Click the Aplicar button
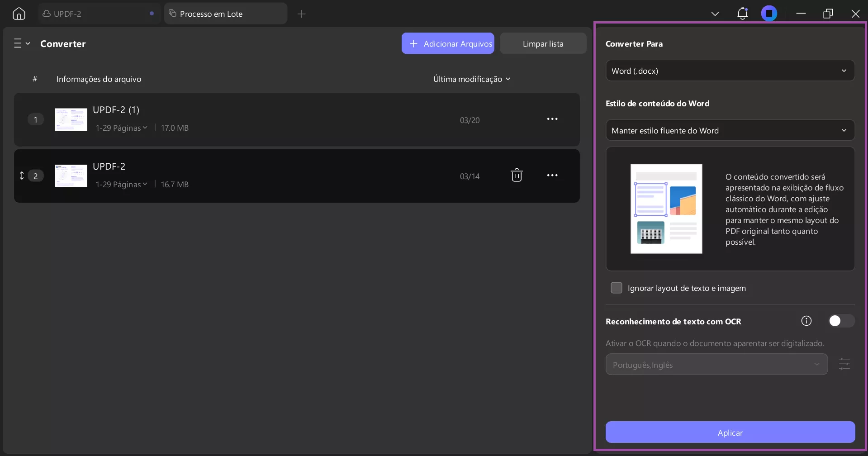 (x=730, y=432)
